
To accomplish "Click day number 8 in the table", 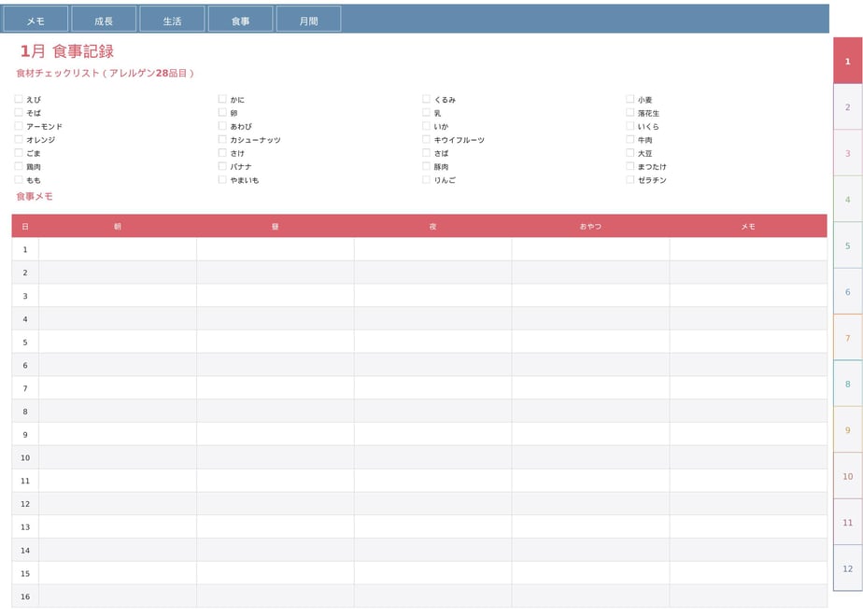I will (x=25, y=412).
